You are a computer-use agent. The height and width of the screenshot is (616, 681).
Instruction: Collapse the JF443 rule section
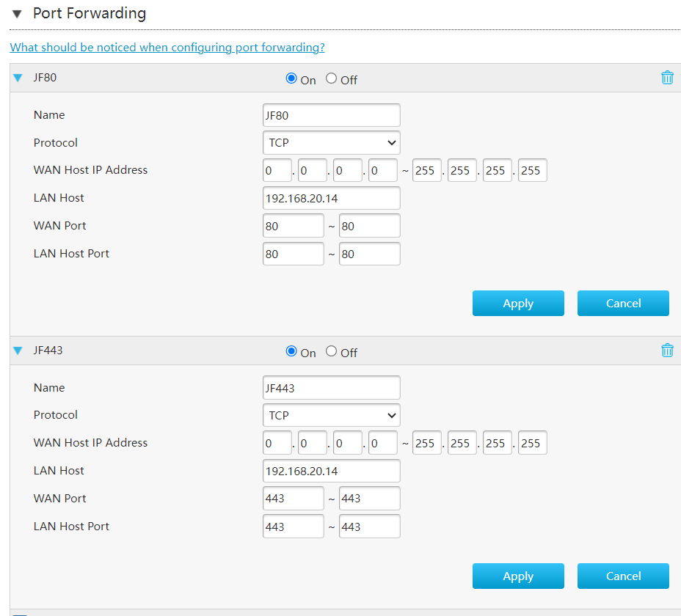point(18,351)
